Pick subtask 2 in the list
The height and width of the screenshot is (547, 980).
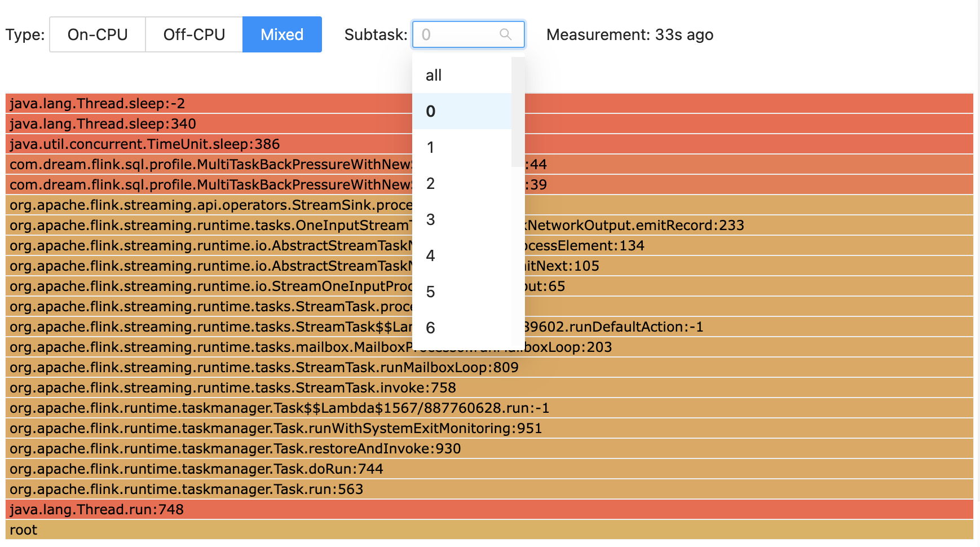click(462, 183)
